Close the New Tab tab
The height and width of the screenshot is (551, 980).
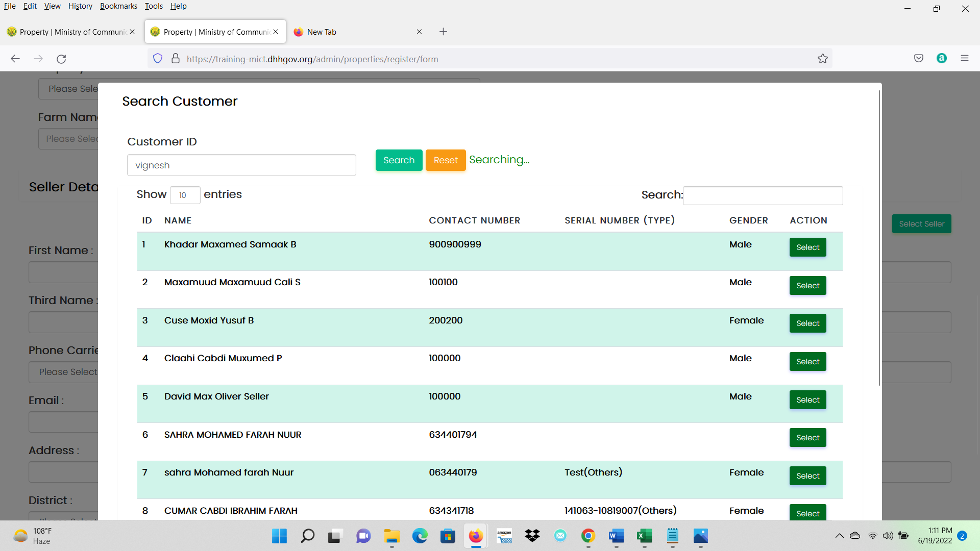point(419,32)
